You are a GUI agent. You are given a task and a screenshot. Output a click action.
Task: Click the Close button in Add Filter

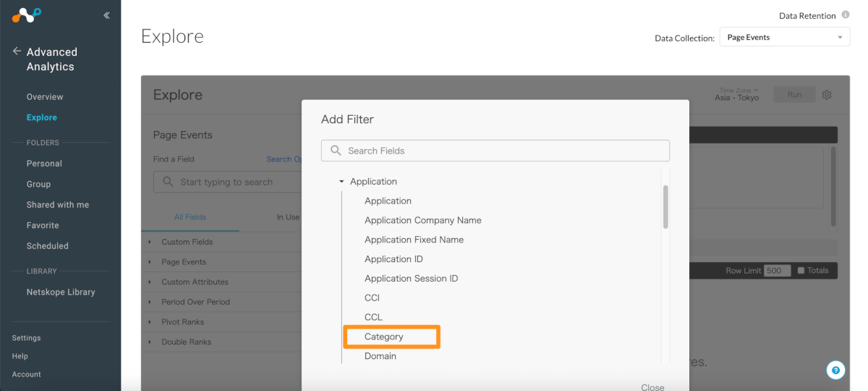pos(652,387)
